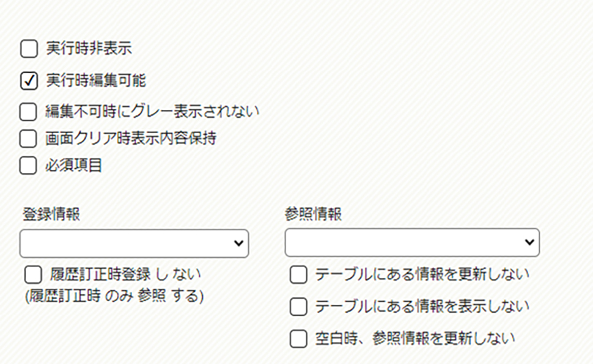Click the 必須項目 label text
Screen dimensions: 593x364
(74, 166)
